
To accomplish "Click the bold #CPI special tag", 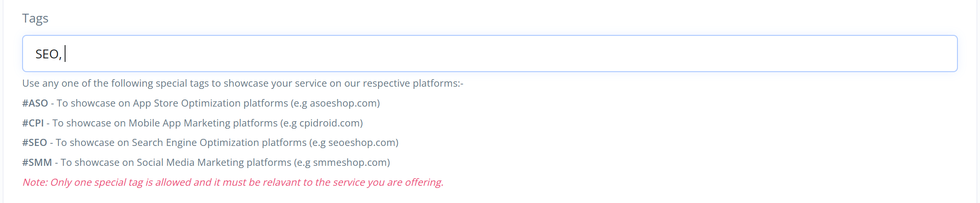I will pos(33,123).
